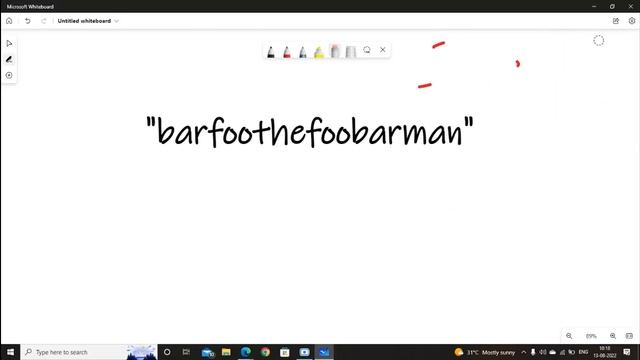Switch to the Select pointer tool
Viewport: 640px width, 360px height.
(9, 43)
